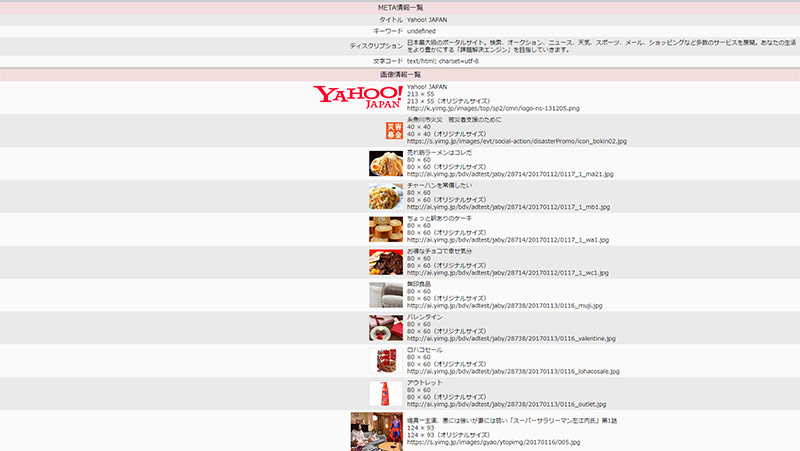This screenshot has height=451, width=800.
Task: Click the 0116_outlet.jpg URL
Action: click(x=507, y=404)
